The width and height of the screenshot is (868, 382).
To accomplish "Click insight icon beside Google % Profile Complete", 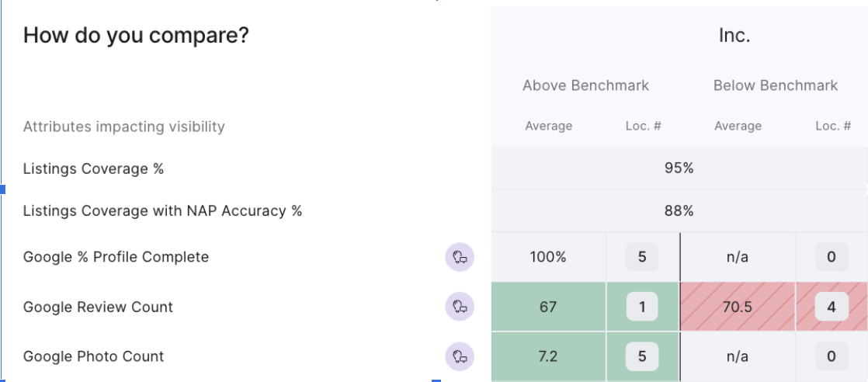I will pos(460,257).
